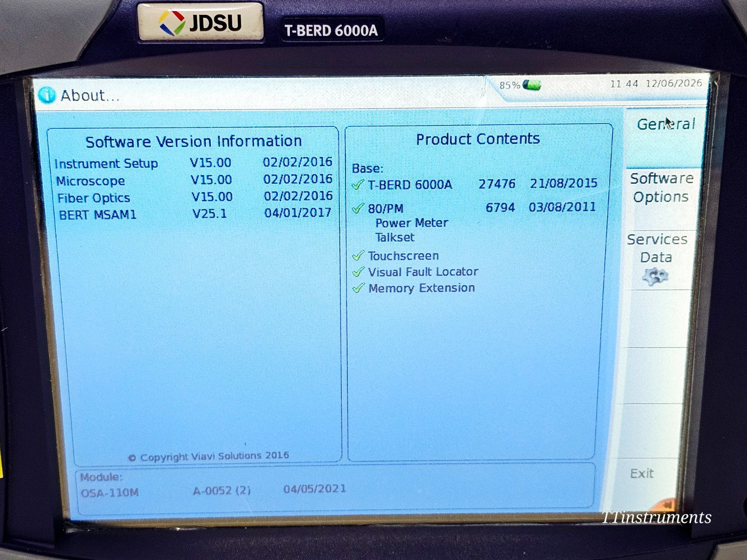Click the battery level icon
747x560 pixels.
(x=532, y=85)
